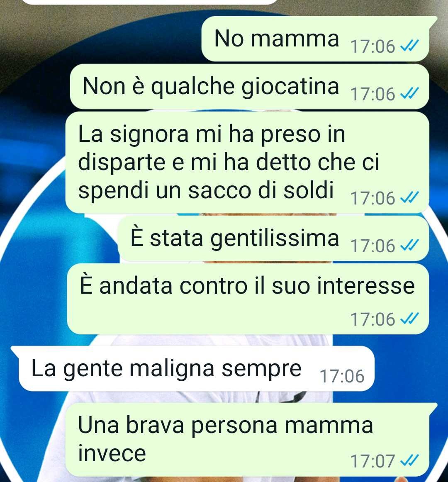Select the "È stata gentilissima" bubble
448x482 pixels.
click(x=273, y=238)
